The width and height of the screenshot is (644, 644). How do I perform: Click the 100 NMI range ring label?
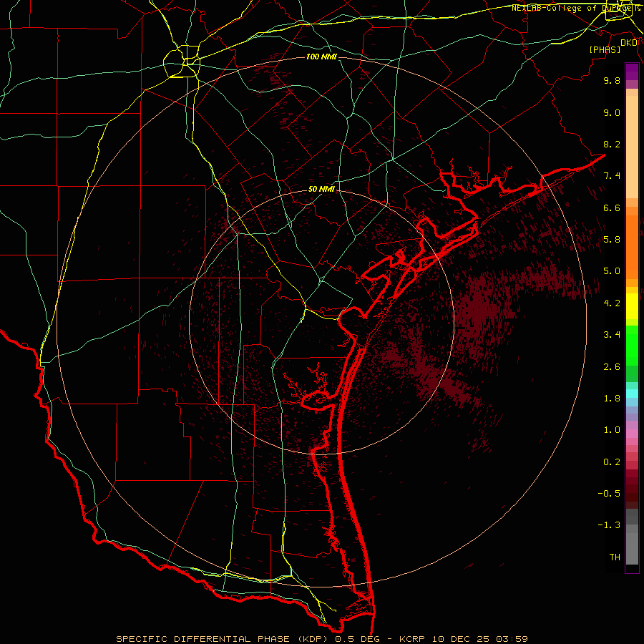321,57
